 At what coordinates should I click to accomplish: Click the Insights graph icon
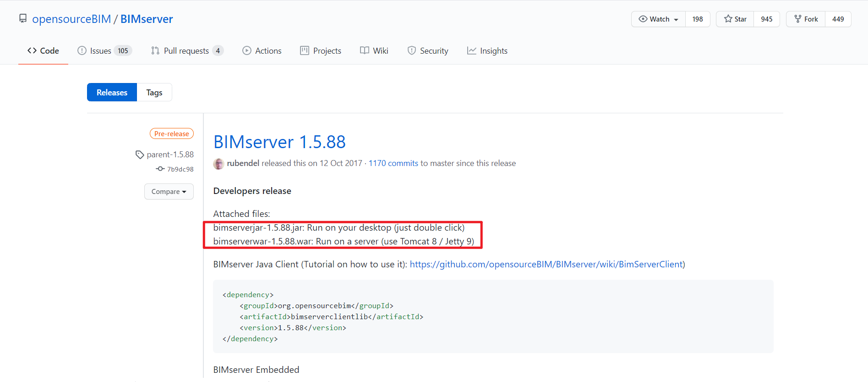coord(472,50)
